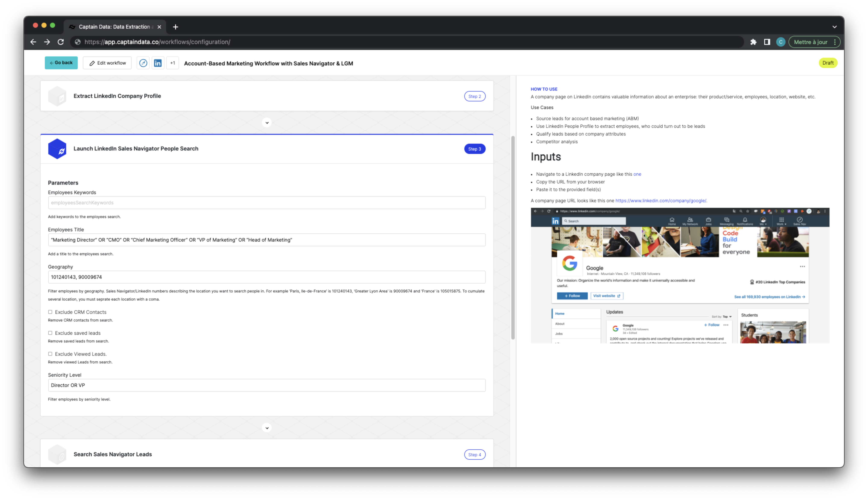Click the Captain Data browser tab
This screenshot has width=868, height=499.
(115, 27)
